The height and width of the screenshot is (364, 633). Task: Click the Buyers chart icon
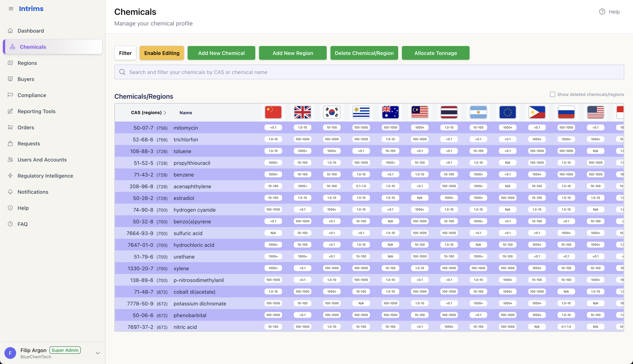point(10,79)
